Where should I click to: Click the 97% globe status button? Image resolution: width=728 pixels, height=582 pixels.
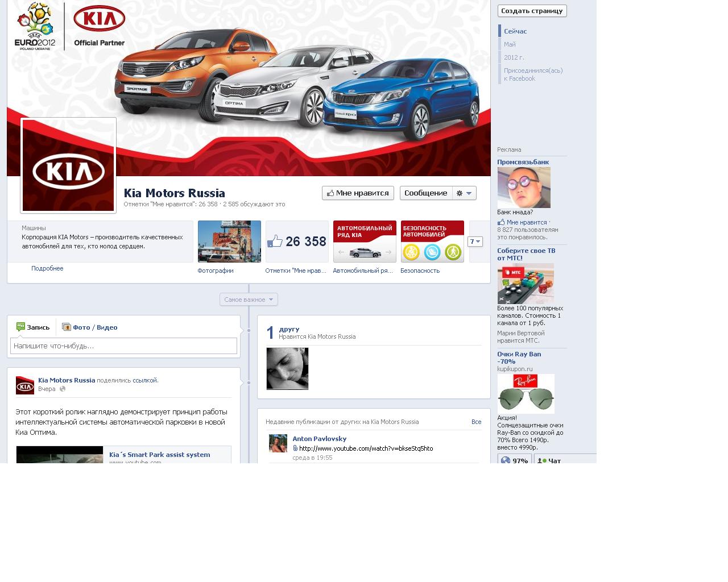point(515,460)
